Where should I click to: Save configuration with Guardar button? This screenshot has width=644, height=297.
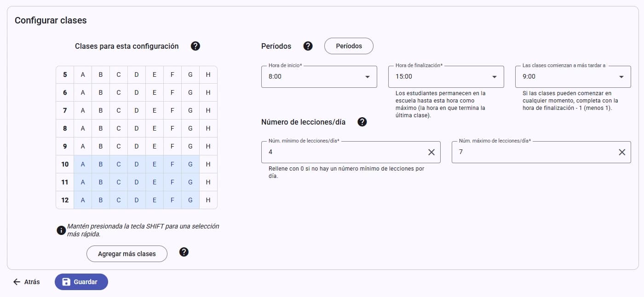click(x=81, y=282)
